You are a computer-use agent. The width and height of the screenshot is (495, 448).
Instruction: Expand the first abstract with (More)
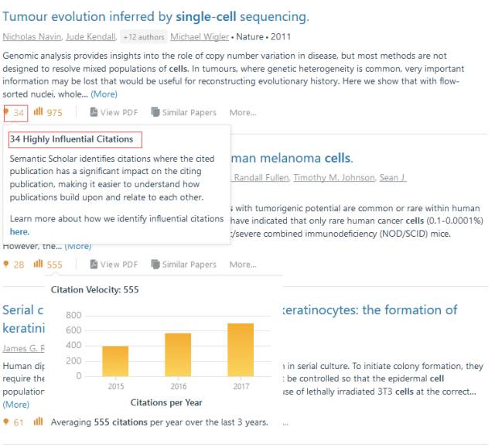tap(104, 94)
